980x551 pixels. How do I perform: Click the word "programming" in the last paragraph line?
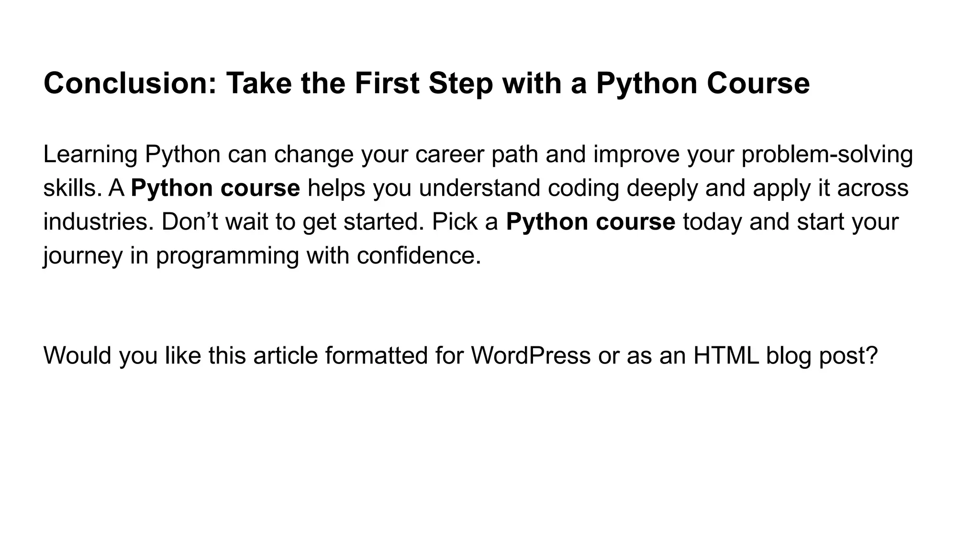[227, 256]
